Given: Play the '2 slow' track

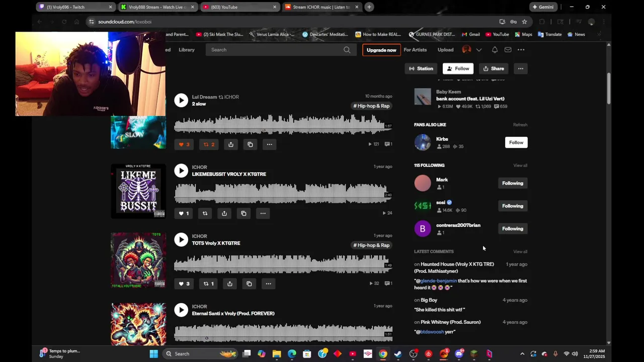Looking at the screenshot, I should pos(181,100).
